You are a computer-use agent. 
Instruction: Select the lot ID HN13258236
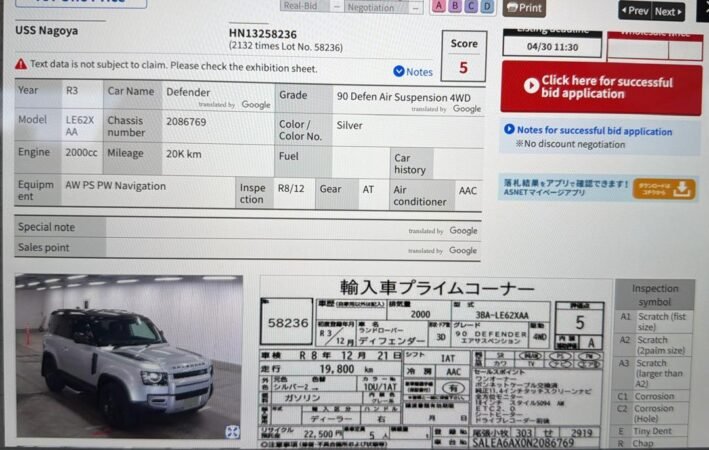263,34
